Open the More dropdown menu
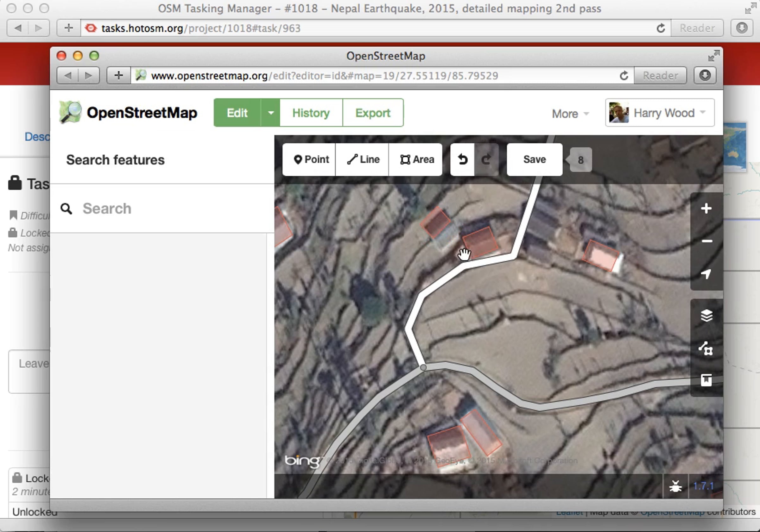The height and width of the screenshot is (532, 760). pos(570,114)
